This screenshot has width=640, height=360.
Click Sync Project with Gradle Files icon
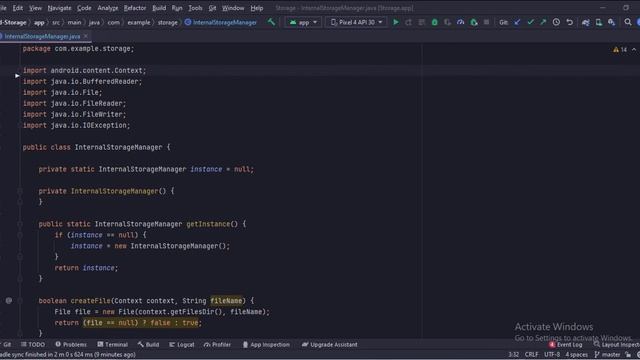pyautogui.click(x=586, y=22)
